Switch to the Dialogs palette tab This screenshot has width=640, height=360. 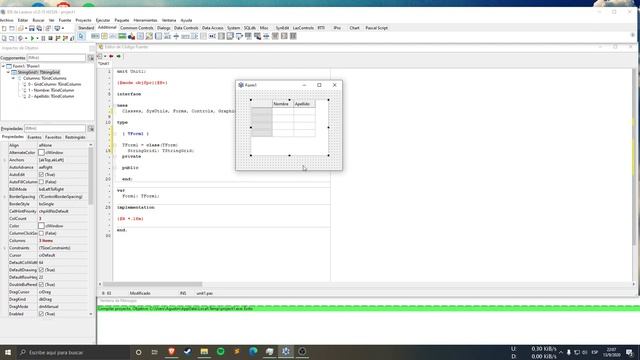point(164,28)
